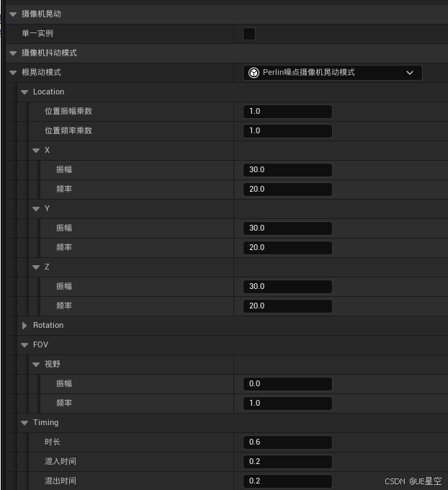Click the 位置振幅乘数 value field
Image resolution: width=448 pixels, height=490 pixels.
pos(287,112)
